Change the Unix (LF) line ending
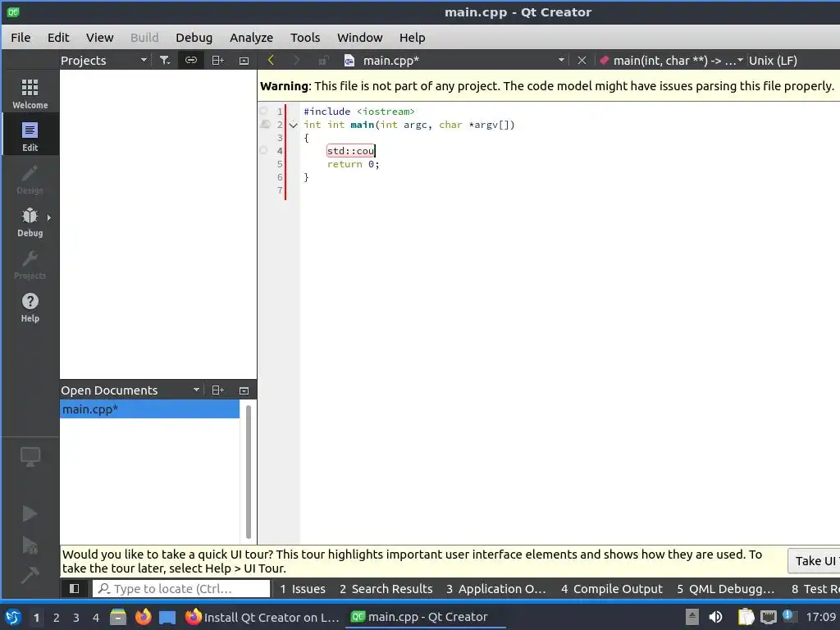Image resolution: width=840 pixels, height=630 pixels. pos(773,61)
